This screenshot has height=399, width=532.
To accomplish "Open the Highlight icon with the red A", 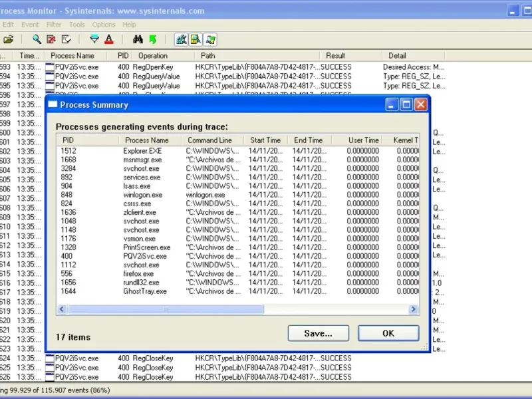I will click(109, 39).
